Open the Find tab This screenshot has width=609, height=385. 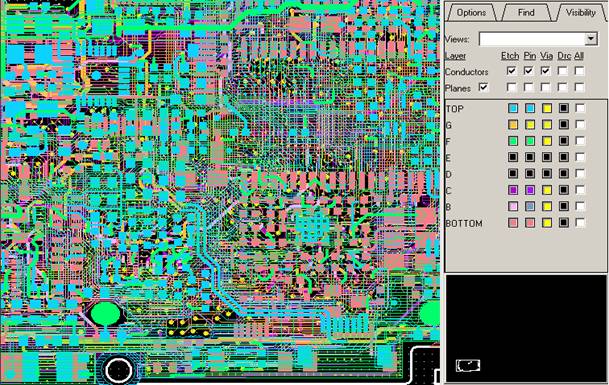(x=526, y=12)
